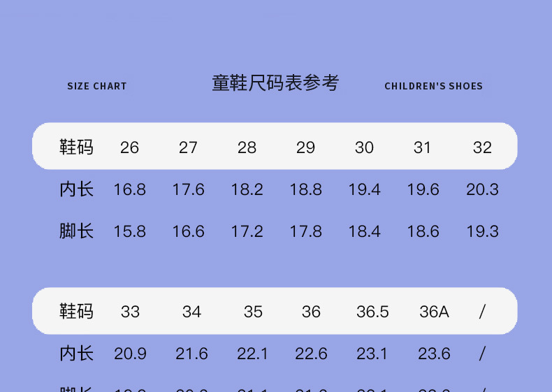Select shoe size 36.5 cell
This screenshot has width=552, height=392.
[x=372, y=312]
